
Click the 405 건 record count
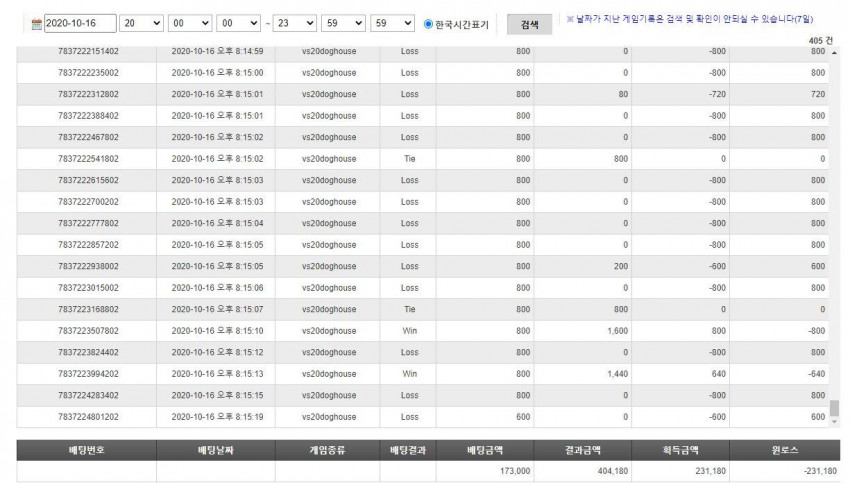820,41
